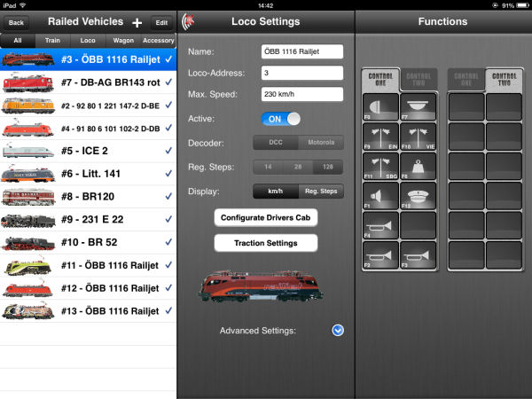Set Display to km/h
532x399 pixels.
click(x=276, y=192)
